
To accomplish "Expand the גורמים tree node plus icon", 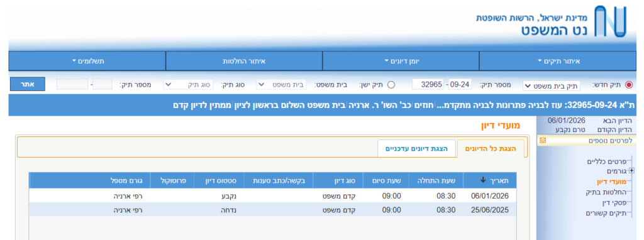I will pyautogui.click(x=631, y=171).
